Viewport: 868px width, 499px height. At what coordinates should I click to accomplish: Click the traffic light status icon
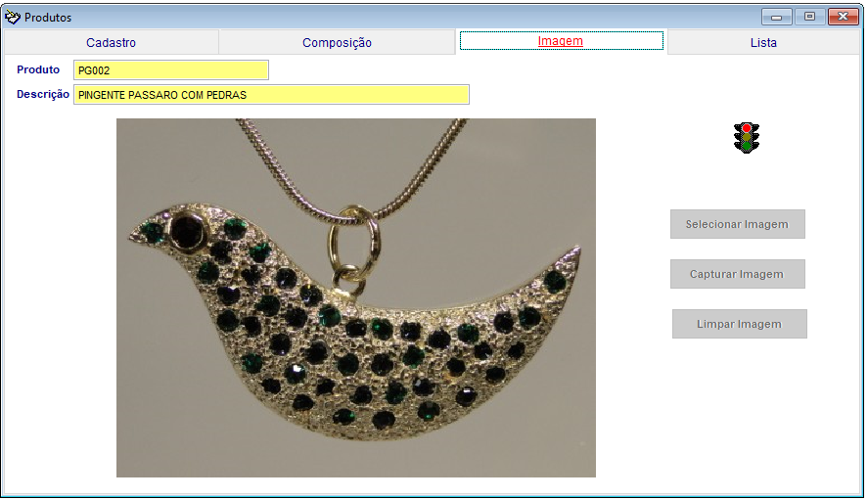click(748, 137)
